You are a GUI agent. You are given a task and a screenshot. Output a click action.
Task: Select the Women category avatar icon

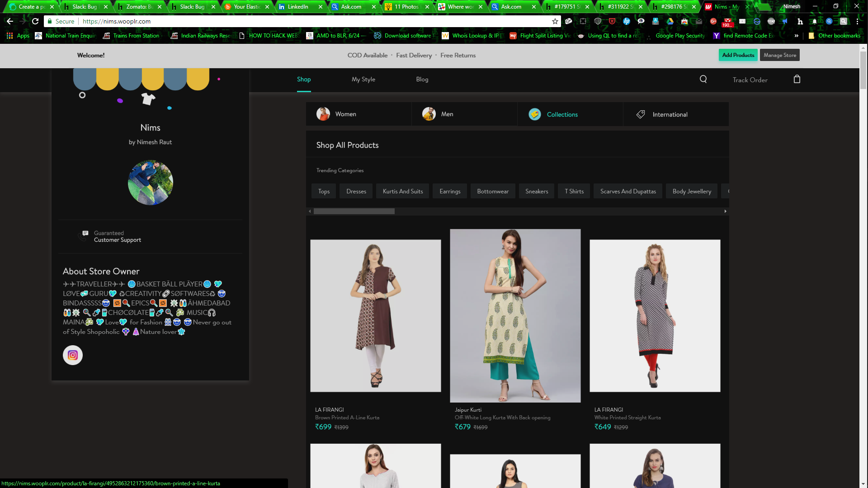323,114
